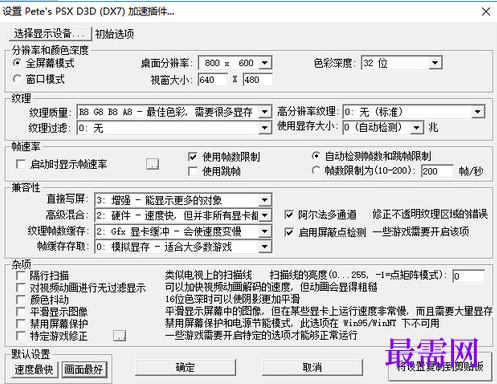497x384 pixels.
Task: Open the 帧缓存存取 dropdown
Action: click(183, 247)
